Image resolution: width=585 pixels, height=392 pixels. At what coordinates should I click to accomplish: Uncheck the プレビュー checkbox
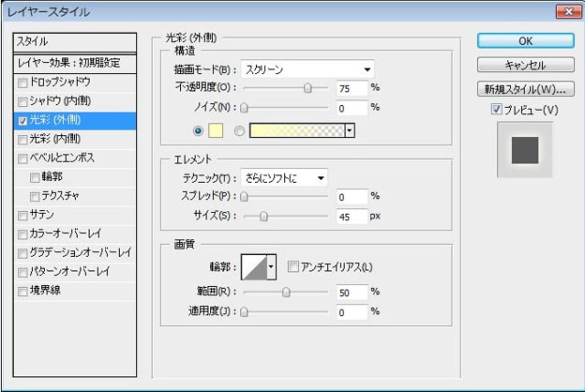click(x=495, y=110)
